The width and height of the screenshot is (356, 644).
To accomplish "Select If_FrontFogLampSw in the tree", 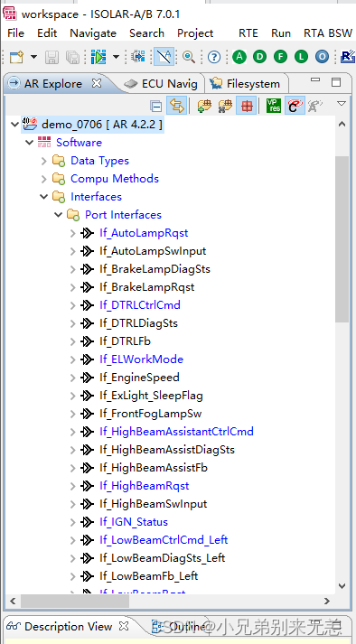I will (x=151, y=414).
